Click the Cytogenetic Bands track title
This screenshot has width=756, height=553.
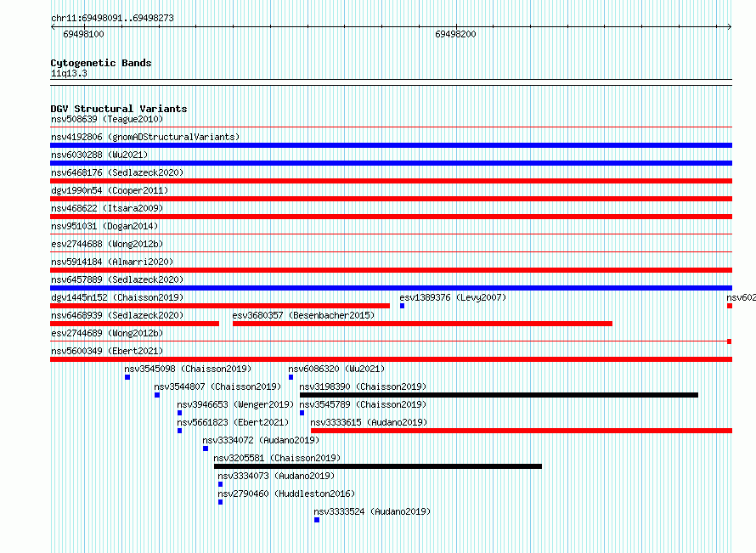tap(101, 63)
